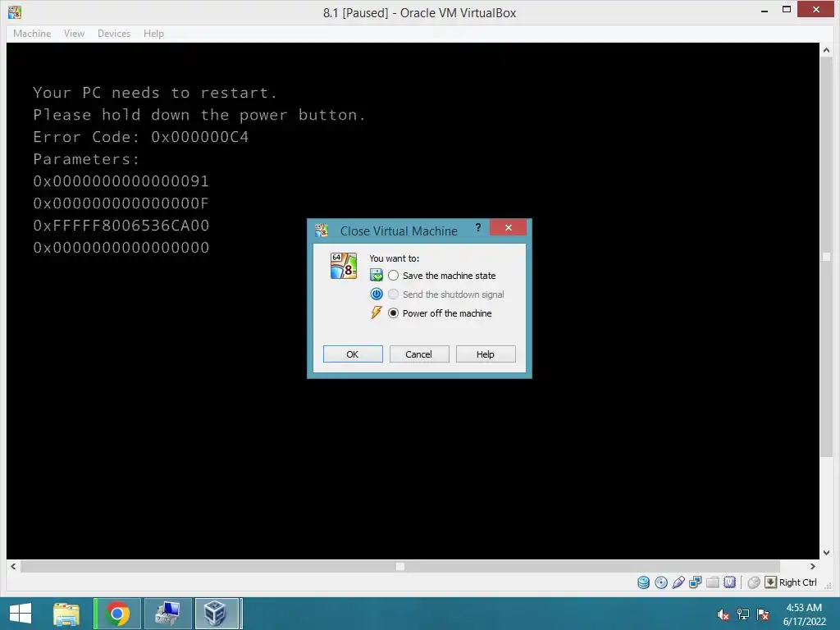Click the mouse integration status icon
This screenshot has width=840, height=630.
point(754,582)
